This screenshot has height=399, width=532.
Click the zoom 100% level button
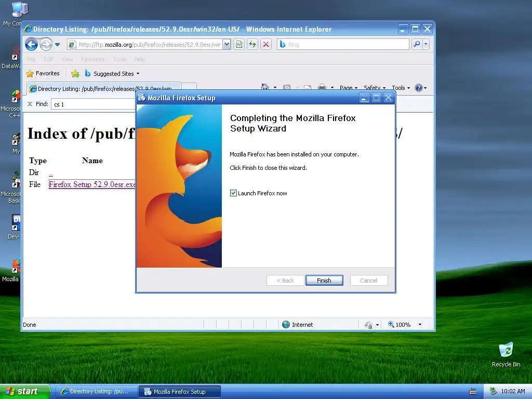tap(400, 325)
